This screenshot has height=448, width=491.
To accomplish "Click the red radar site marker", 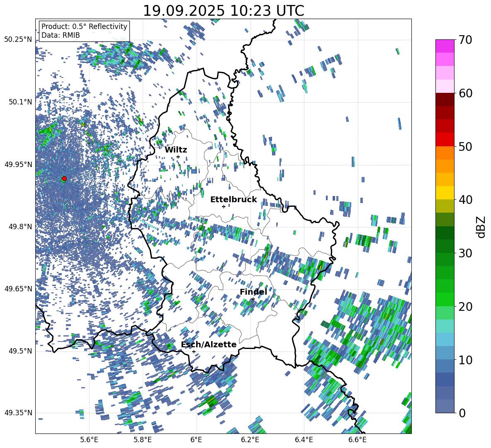I will [x=64, y=179].
